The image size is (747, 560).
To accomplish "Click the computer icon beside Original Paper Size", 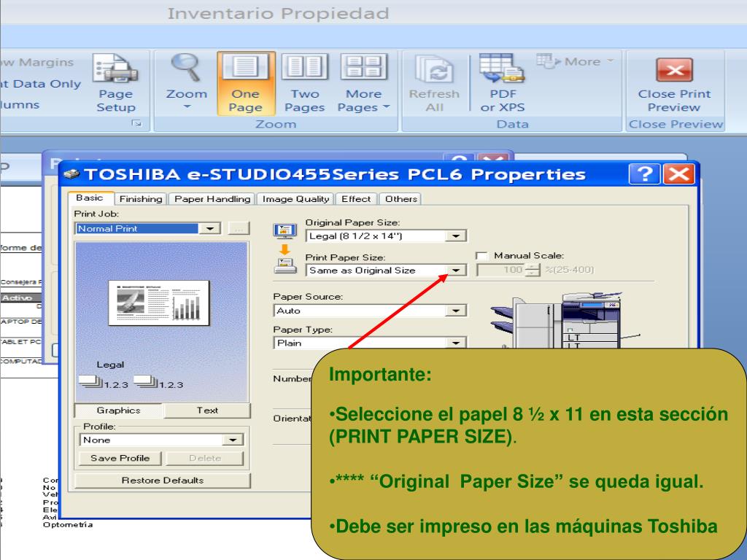I will [x=285, y=232].
